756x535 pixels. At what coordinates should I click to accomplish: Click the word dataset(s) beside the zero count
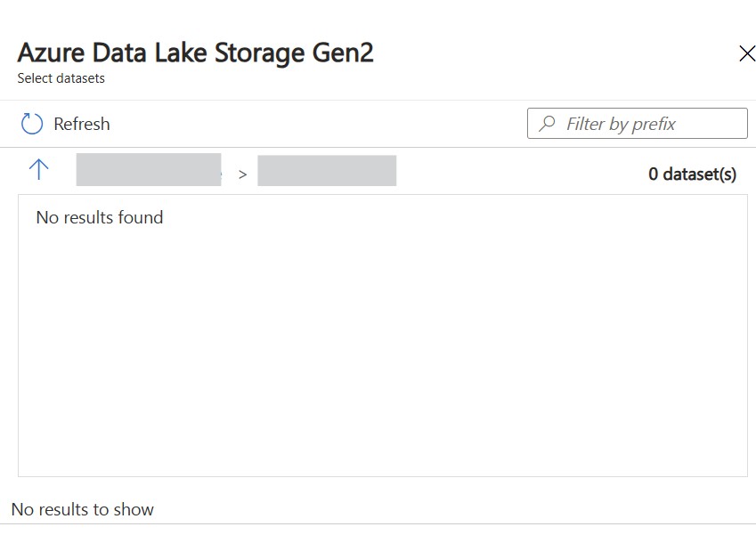700,174
